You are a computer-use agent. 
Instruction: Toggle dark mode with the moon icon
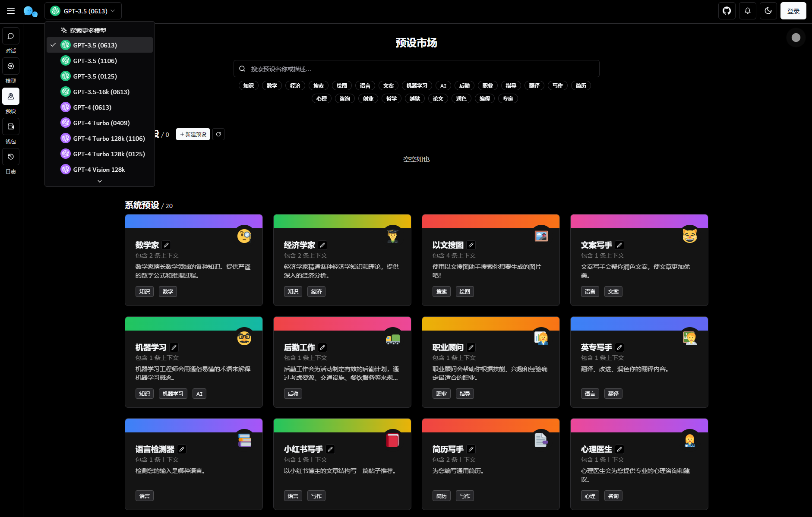[768, 10]
